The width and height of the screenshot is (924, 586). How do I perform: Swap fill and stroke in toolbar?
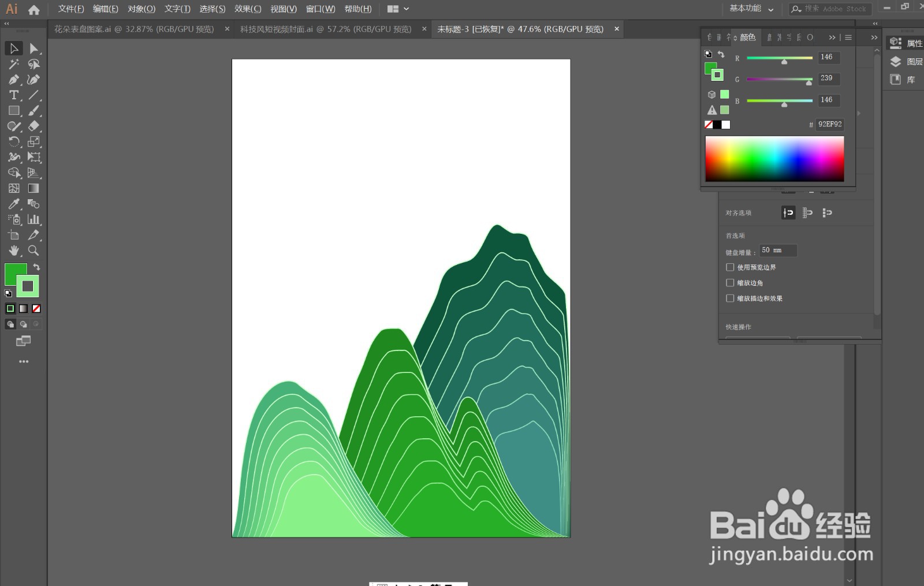point(36,267)
